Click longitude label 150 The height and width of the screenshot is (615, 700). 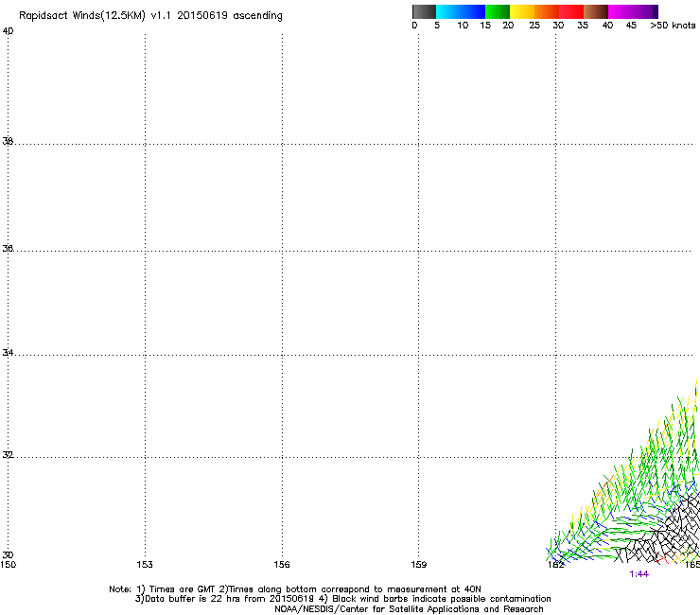point(8,565)
